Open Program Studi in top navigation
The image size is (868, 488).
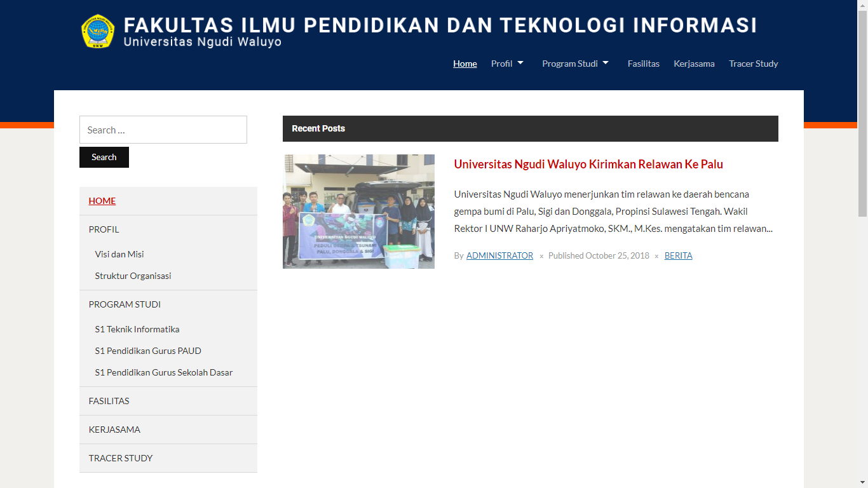point(570,64)
